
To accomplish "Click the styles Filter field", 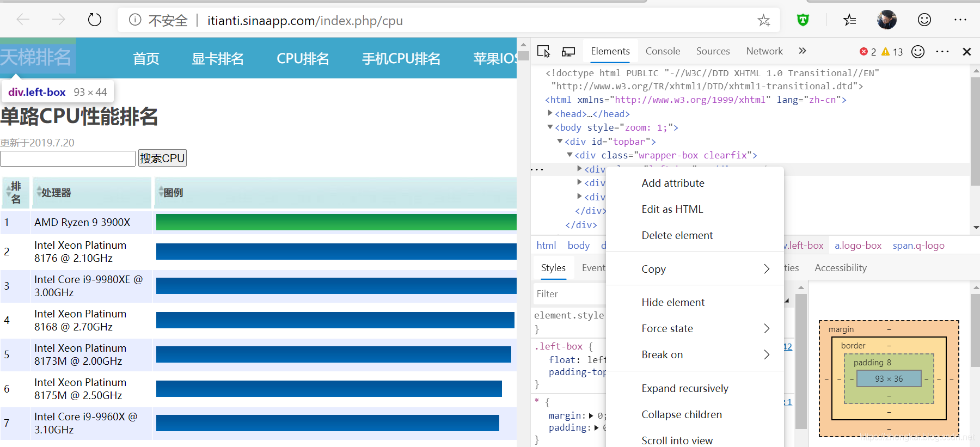I will pyautogui.click(x=569, y=294).
